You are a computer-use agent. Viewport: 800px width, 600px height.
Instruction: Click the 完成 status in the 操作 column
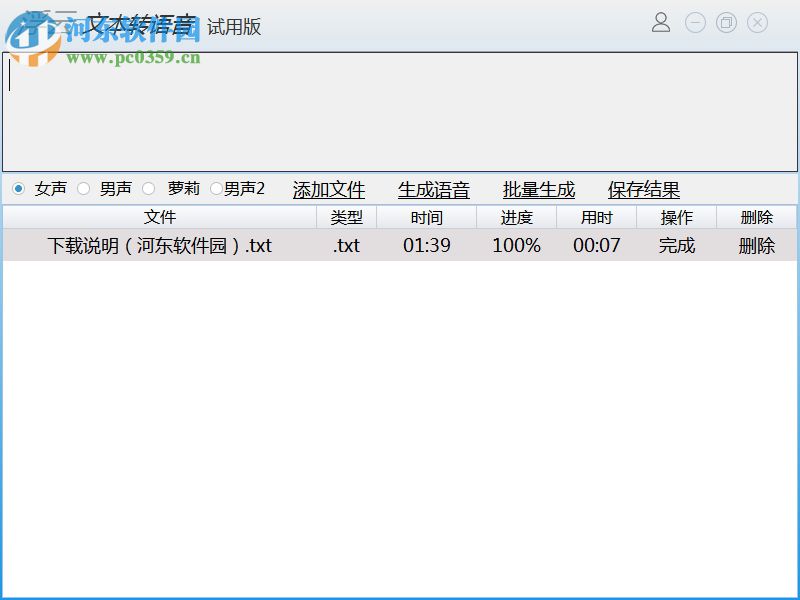677,245
